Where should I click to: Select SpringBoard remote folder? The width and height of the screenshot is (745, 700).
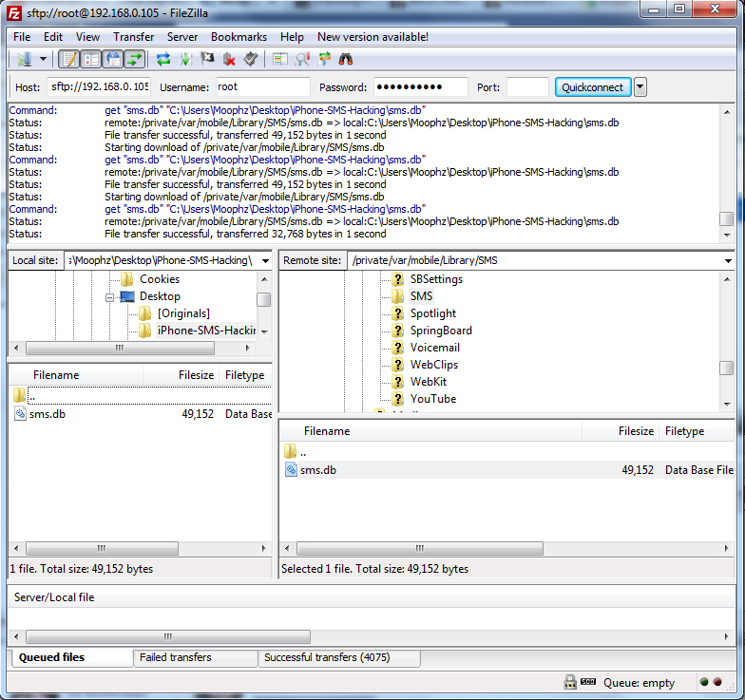point(441,331)
